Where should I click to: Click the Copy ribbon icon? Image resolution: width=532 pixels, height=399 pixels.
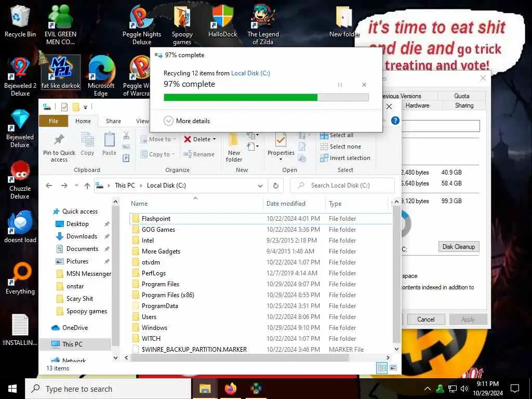pyautogui.click(x=87, y=144)
